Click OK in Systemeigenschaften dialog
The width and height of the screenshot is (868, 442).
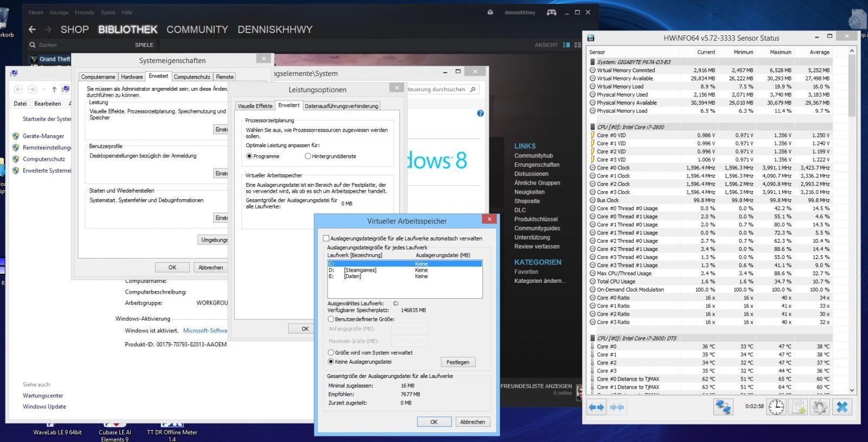173,267
